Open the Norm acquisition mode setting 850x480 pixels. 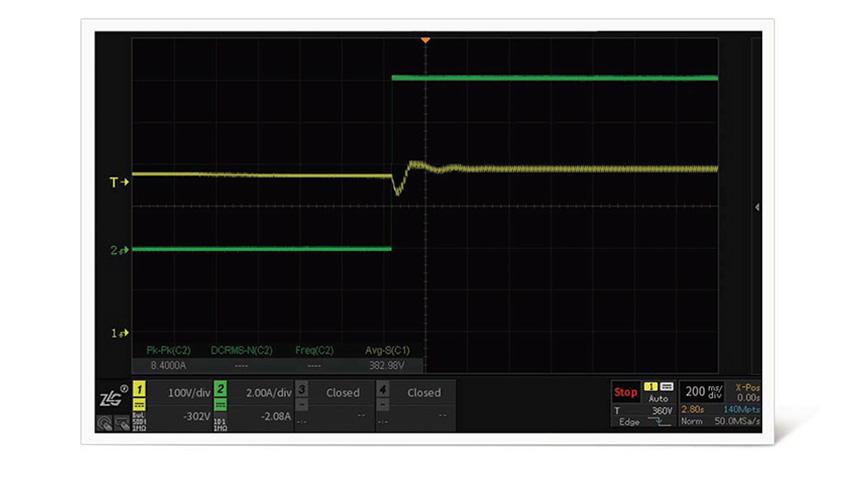[x=692, y=421]
